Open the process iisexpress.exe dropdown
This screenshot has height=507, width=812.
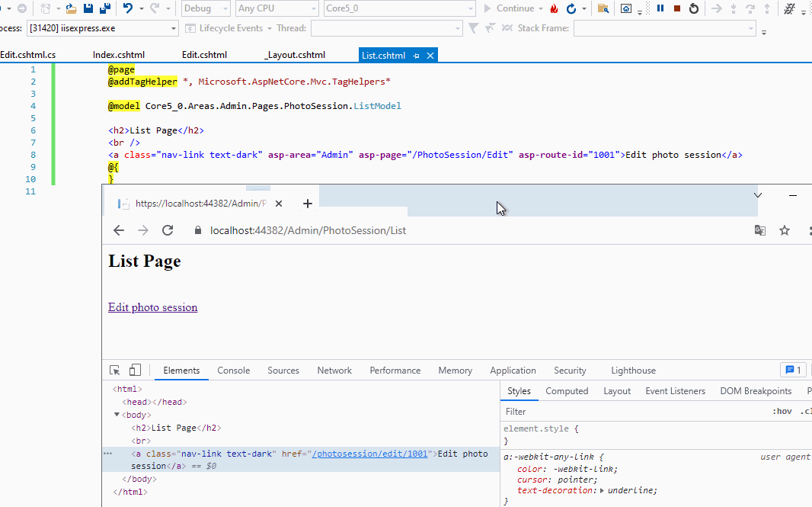(103, 28)
